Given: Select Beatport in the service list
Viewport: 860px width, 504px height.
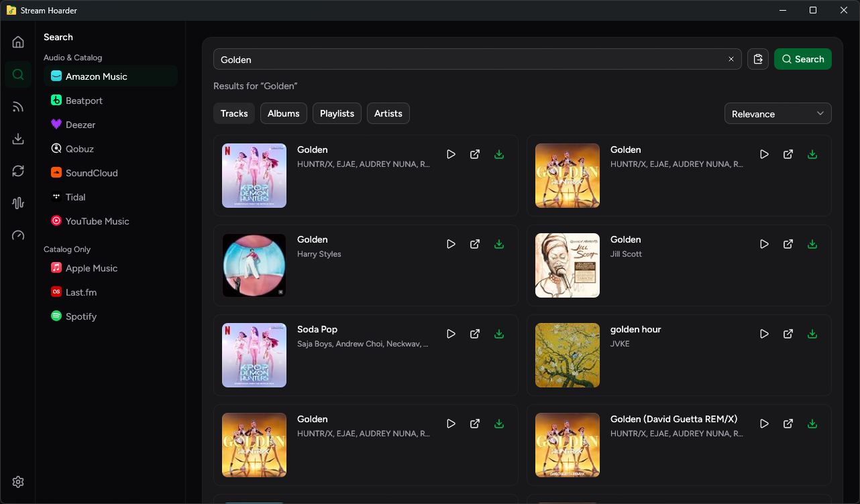Looking at the screenshot, I should (x=111, y=101).
